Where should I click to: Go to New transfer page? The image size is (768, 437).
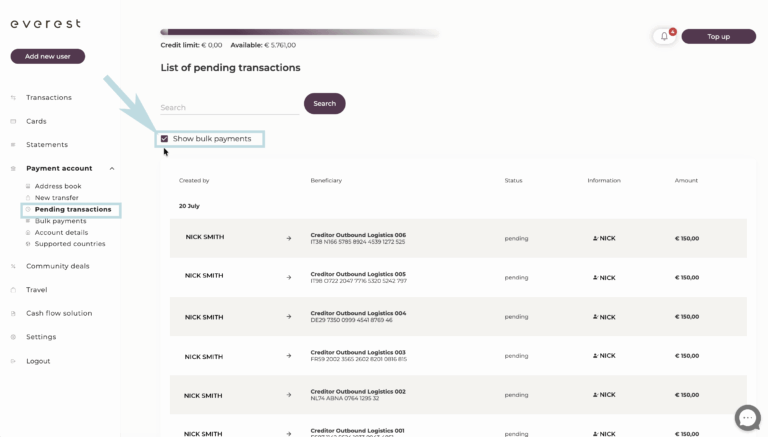(x=56, y=197)
